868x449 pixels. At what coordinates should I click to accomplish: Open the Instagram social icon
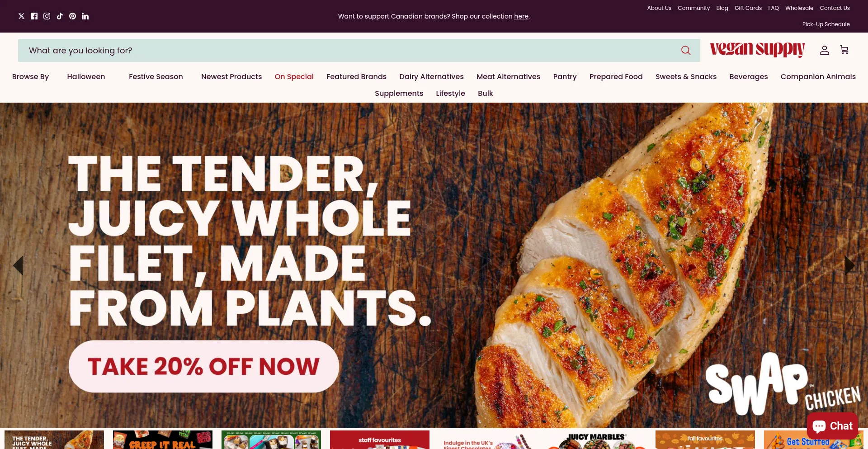tap(47, 16)
